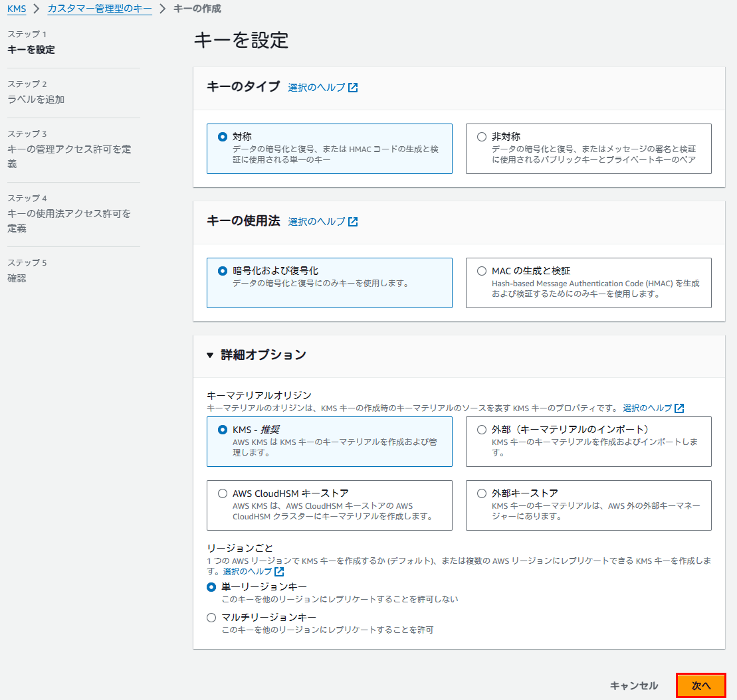Image resolution: width=737 pixels, height=700 pixels.
Task: Click the キャンセル button
Action: pyautogui.click(x=633, y=685)
